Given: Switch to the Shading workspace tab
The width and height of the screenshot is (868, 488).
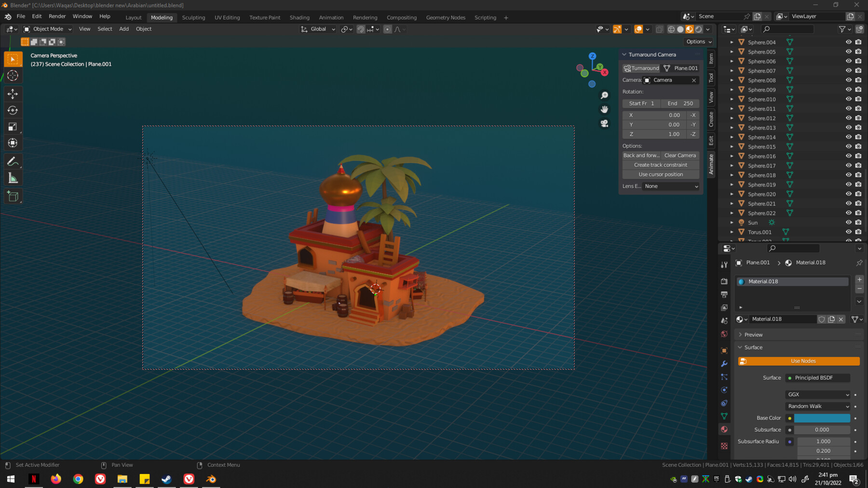Looking at the screenshot, I should pyautogui.click(x=299, y=17).
